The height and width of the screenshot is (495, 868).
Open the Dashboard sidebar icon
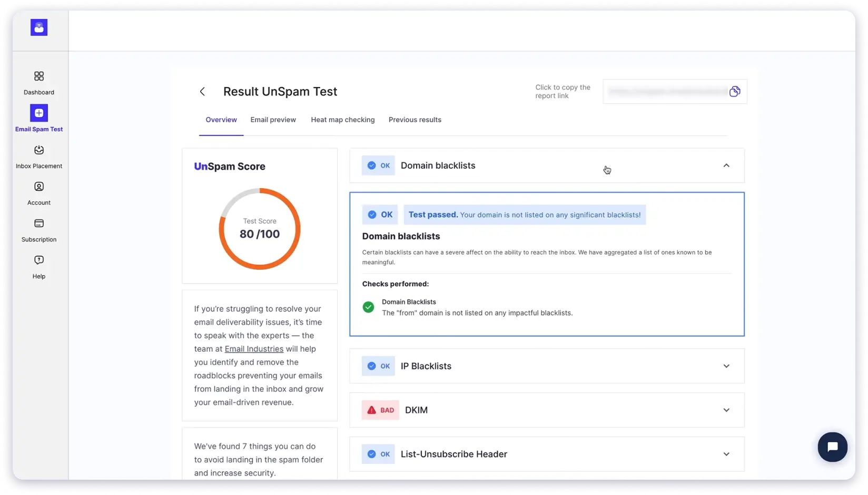point(39,76)
